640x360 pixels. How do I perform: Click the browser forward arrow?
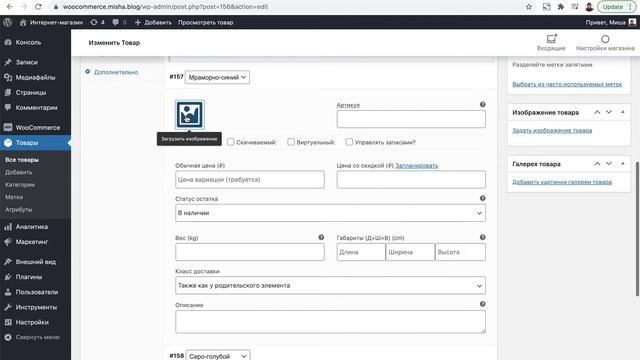pos(24,7)
